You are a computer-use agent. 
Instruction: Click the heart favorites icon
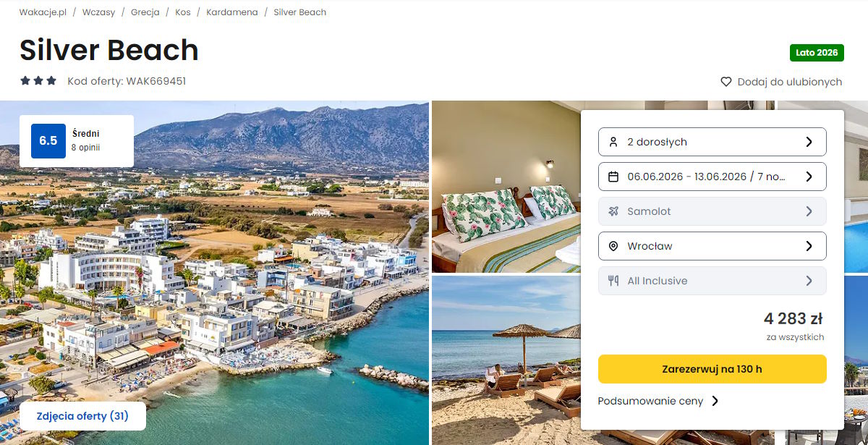pos(726,82)
